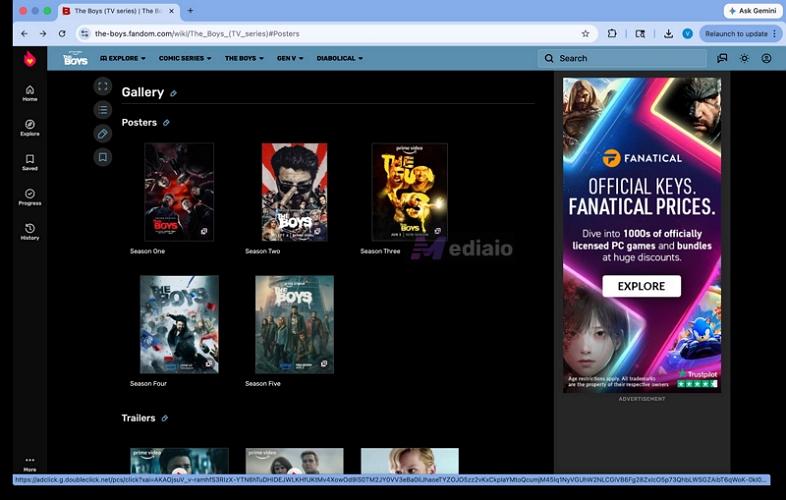Click the Season Three caption
The image size is (786, 500).
click(380, 251)
